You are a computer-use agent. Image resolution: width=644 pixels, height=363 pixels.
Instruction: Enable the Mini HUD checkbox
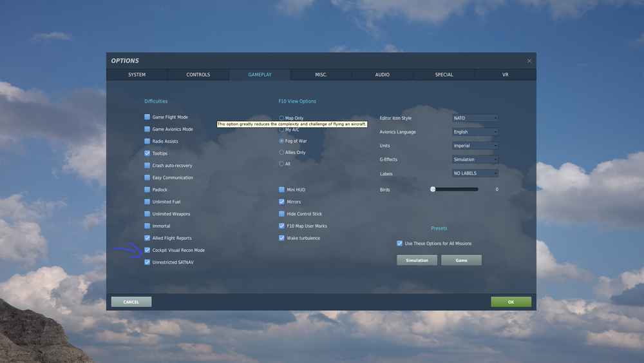pos(281,190)
